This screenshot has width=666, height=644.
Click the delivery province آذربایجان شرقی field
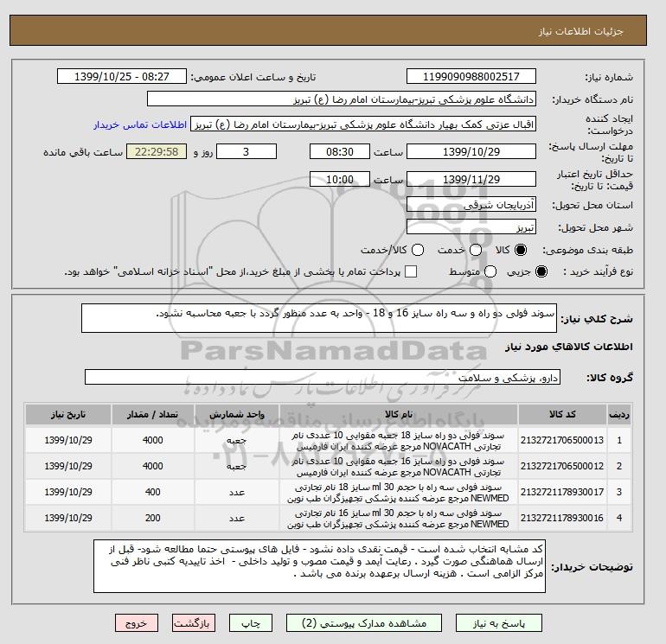pos(471,205)
